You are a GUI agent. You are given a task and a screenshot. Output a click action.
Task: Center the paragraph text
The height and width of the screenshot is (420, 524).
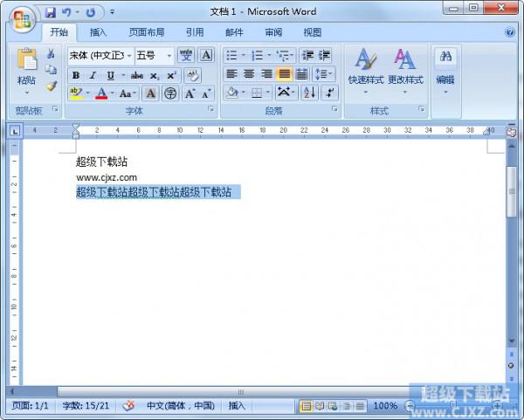tap(249, 74)
